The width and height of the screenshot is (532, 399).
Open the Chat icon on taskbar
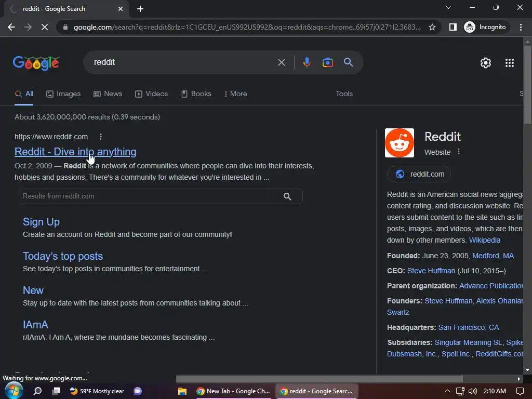tap(138, 391)
